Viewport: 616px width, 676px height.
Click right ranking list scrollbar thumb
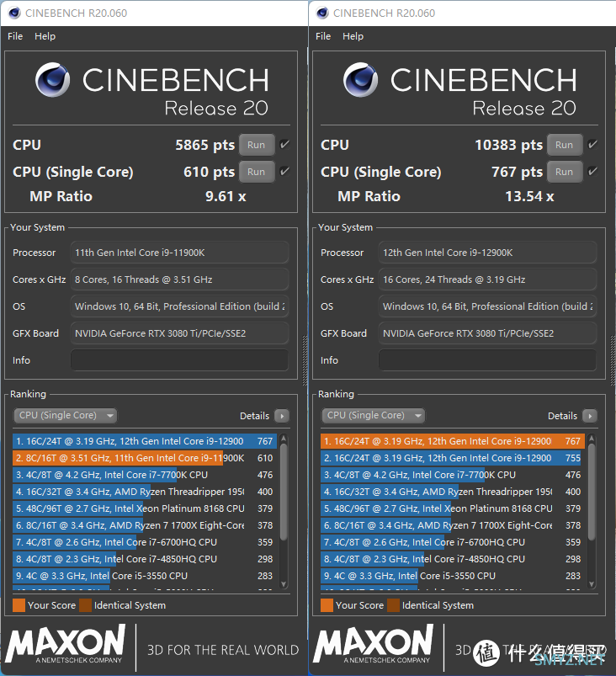point(592,492)
